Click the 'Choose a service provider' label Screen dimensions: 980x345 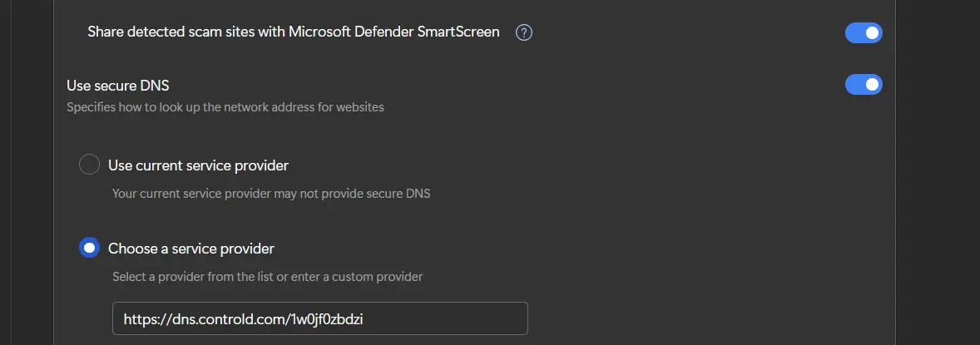pos(191,249)
